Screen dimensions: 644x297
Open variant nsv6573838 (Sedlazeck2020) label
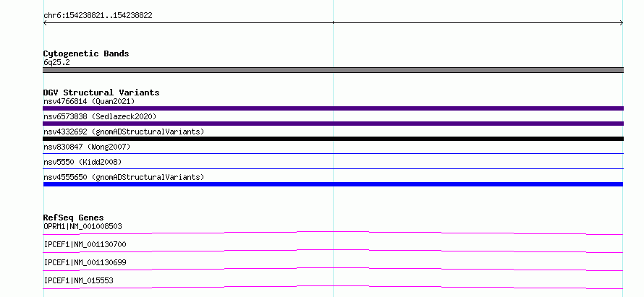[x=100, y=116]
